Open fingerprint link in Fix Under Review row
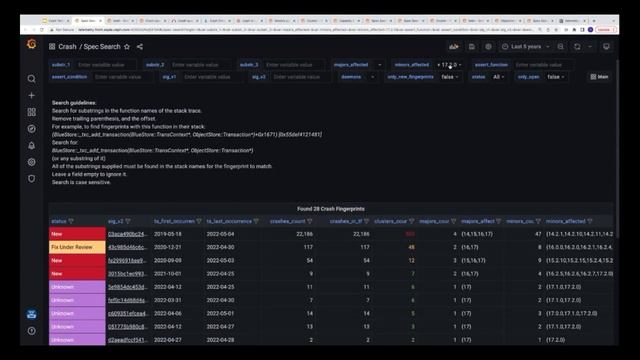Viewport: 640px width, 360px height. [x=127, y=247]
